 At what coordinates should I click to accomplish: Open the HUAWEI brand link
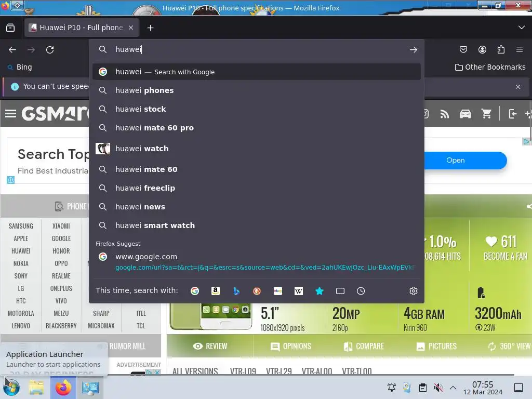[x=21, y=251]
